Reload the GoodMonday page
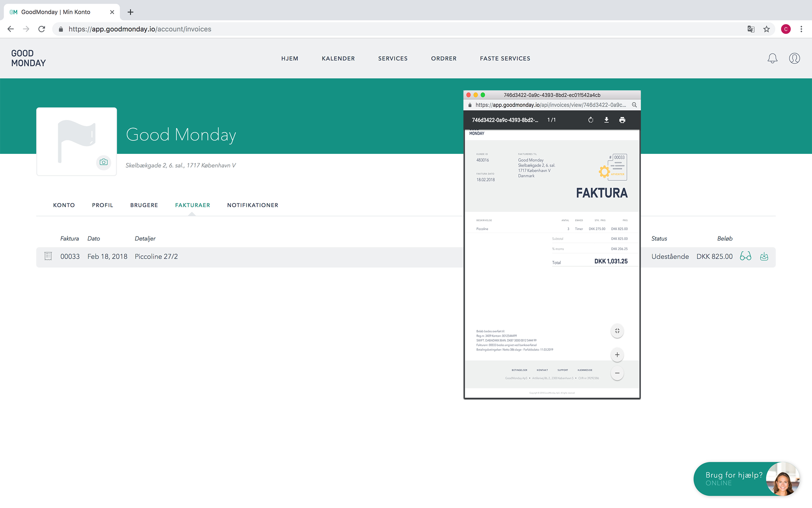The height and width of the screenshot is (508, 812). pos(42,29)
